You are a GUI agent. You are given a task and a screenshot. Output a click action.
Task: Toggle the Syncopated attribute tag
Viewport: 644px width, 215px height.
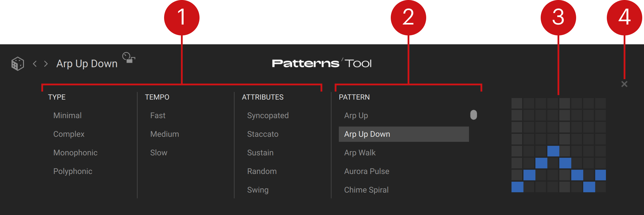point(268,115)
